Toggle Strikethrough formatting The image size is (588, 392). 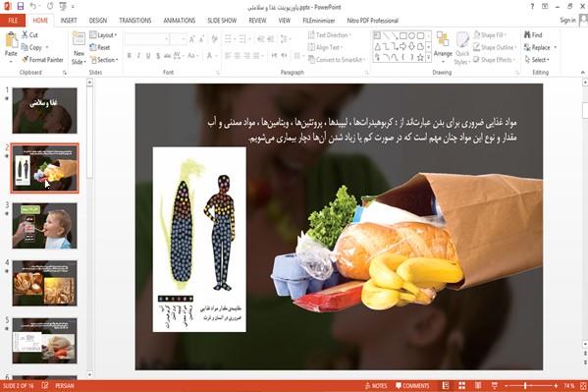(x=167, y=56)
